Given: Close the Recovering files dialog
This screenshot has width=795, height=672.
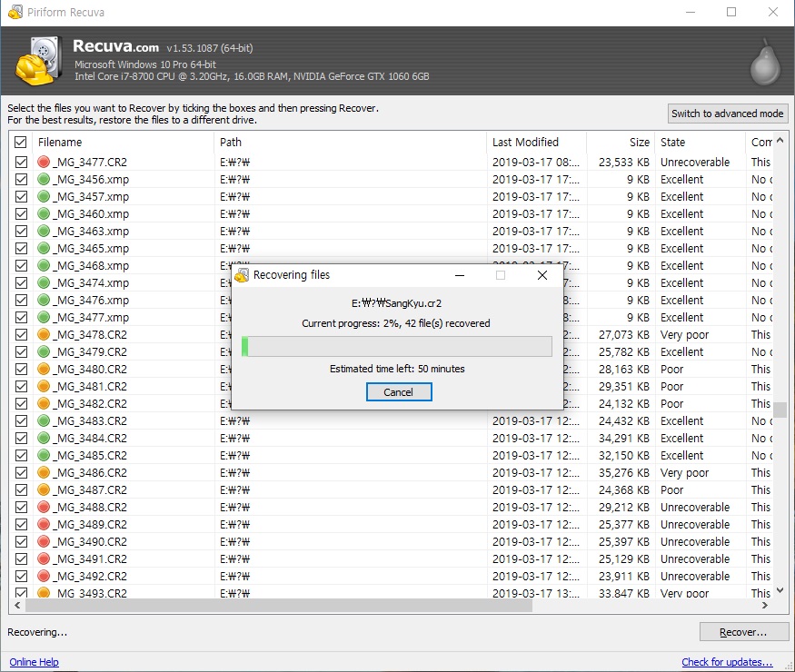Looking at the screenshot, I should pyautogui.click(x=542, y=275).
